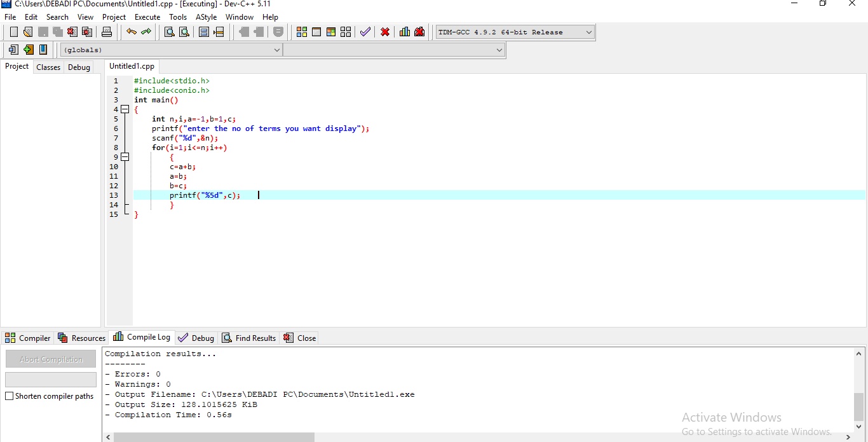
Task: Open the Edit menu
Action: pos(31,17)
